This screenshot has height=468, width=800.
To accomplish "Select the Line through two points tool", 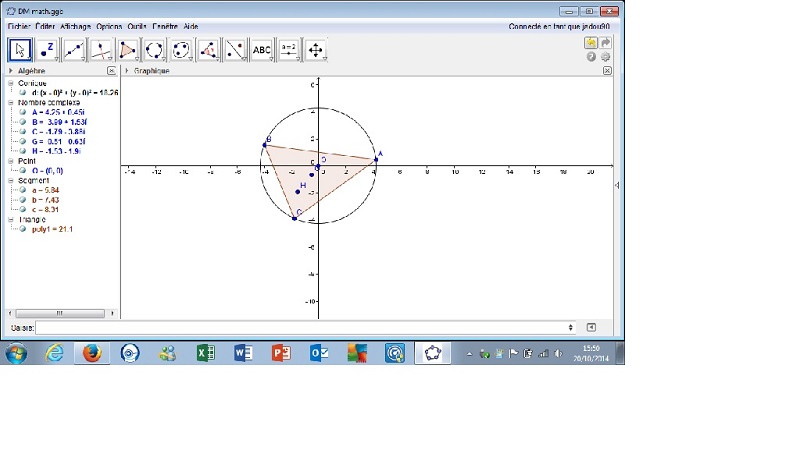I will [x=74, y=50].
